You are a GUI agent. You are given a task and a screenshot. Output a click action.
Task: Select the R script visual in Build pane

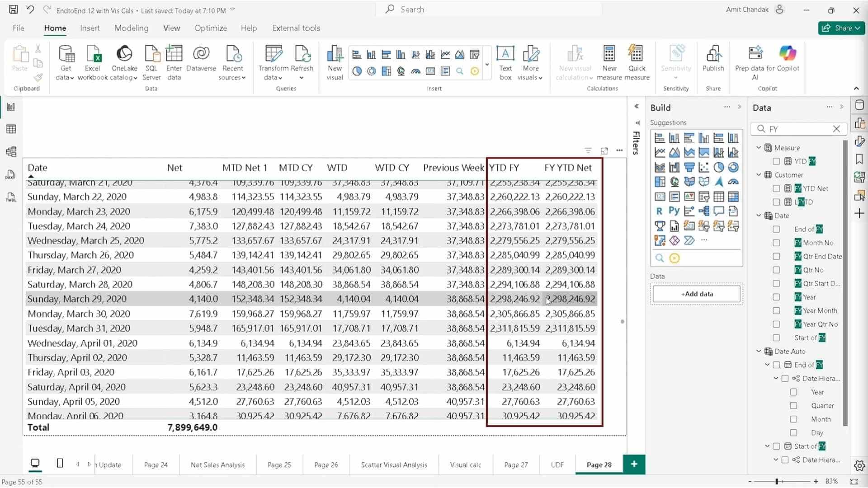coord(660,211)
